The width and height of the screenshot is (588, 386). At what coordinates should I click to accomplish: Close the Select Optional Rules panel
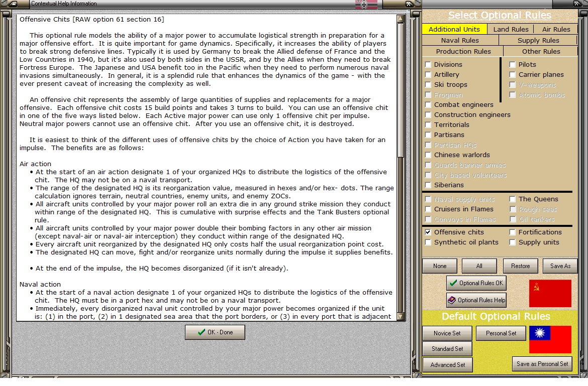577,4
